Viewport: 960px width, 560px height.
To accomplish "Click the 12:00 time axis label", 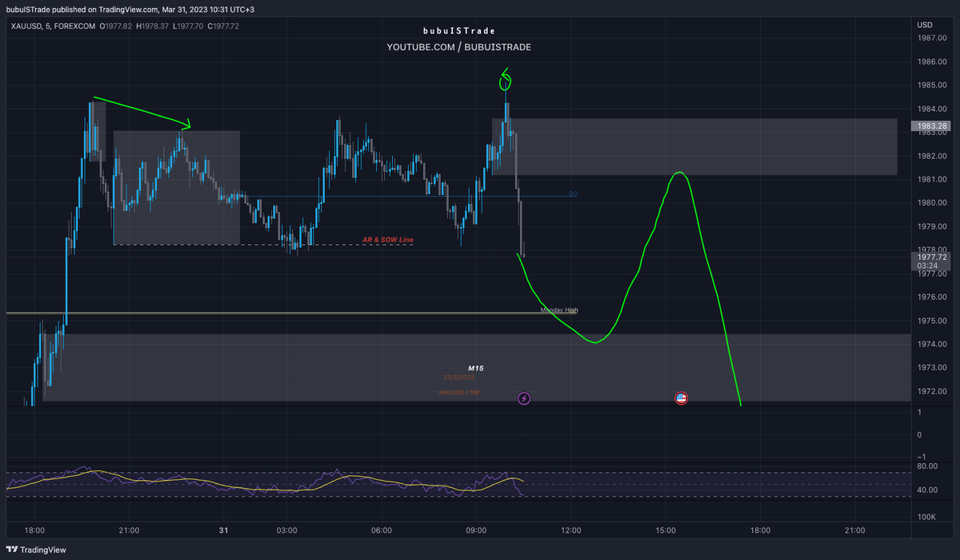I will [x=570, y=530].
